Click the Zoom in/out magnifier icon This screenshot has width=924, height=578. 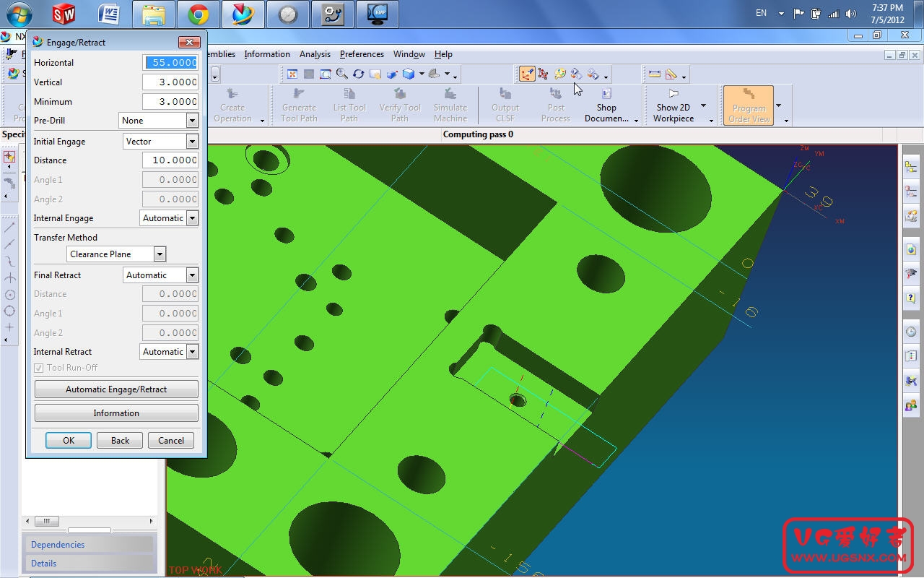pos(342,74)
